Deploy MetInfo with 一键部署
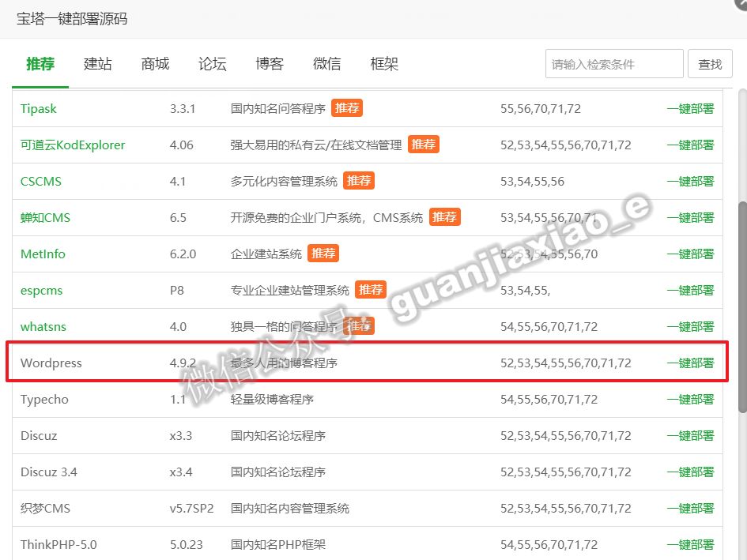This screenshot has height=560, width=747. click(x=690, y=254)
